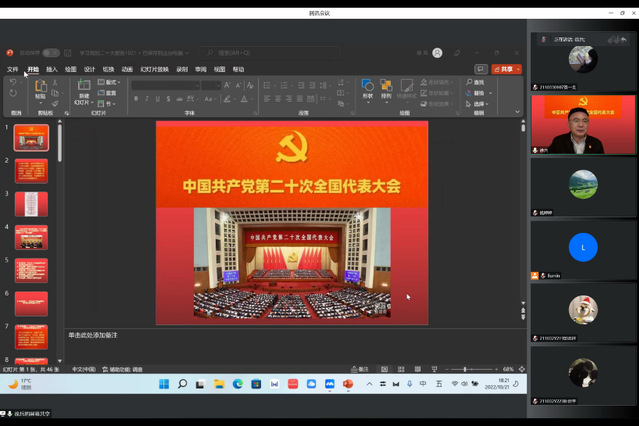Click the Align Left paragraph icon
This screenshot has height=426, width=639.
click(267, 99)
